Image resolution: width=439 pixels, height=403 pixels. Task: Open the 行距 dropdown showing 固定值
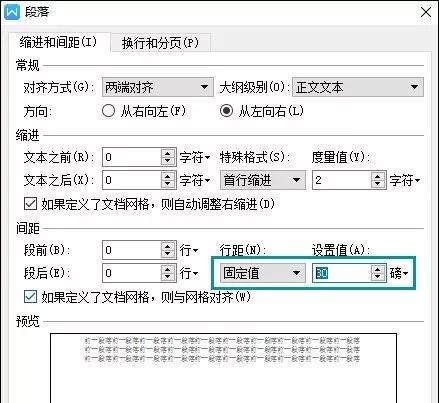[x=263, y=273]
